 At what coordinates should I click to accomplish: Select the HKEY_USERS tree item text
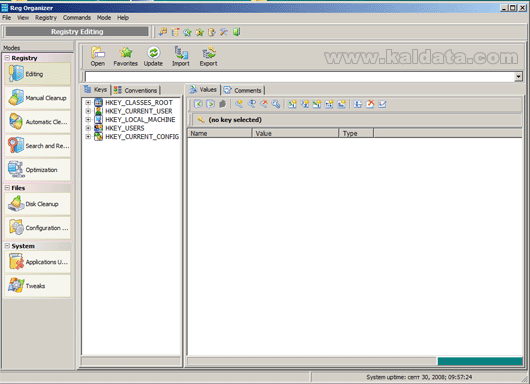(x=125, y=128)
